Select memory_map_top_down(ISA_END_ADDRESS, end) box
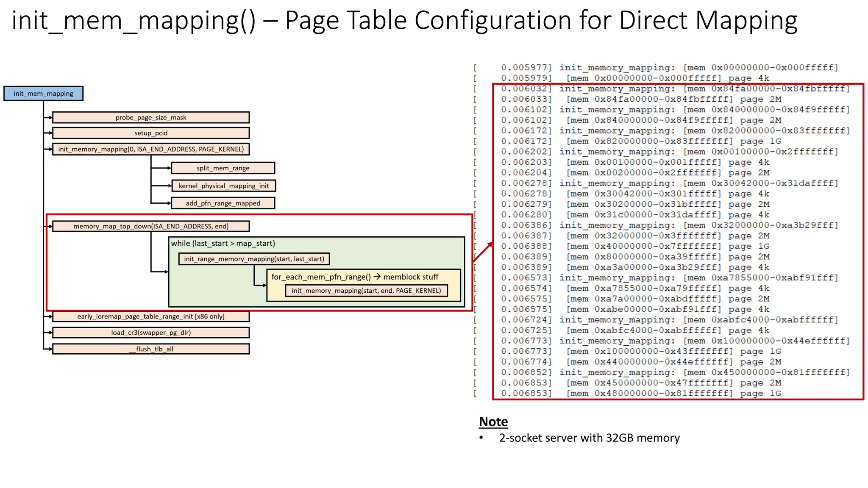868x488 pixels. pyautogui.click(x=151, y=226)
